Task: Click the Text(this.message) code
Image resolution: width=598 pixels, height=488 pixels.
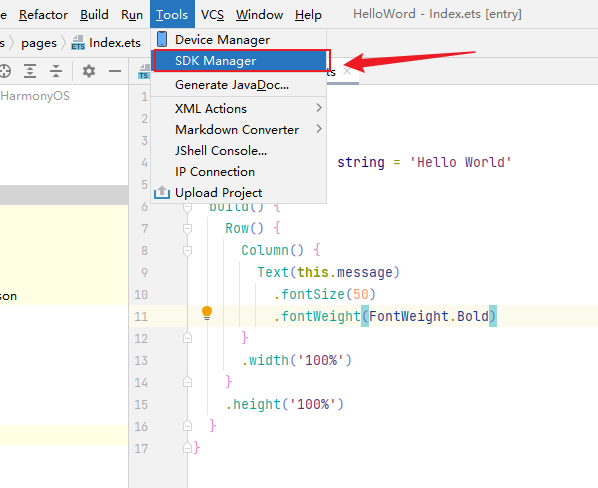Action: coord(328,272)
